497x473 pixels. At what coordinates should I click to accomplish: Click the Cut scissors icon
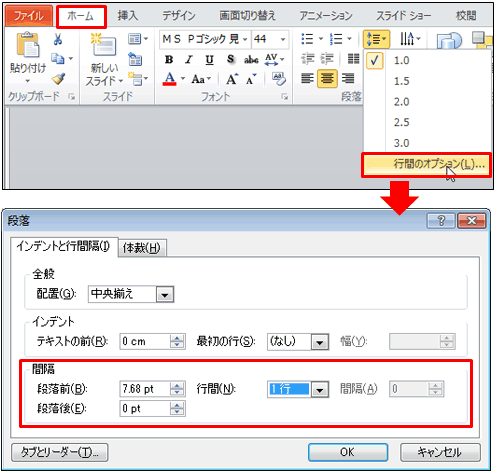coord(58,39)
